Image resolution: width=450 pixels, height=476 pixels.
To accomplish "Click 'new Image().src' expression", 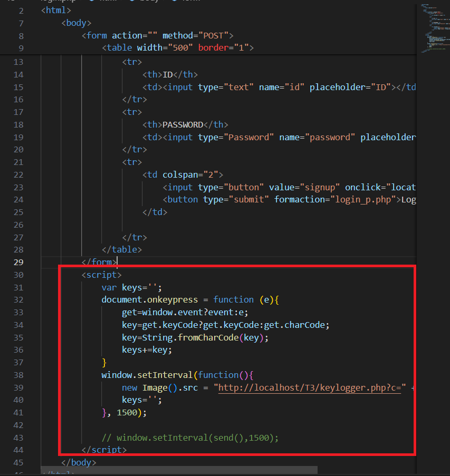I will 160,387.
